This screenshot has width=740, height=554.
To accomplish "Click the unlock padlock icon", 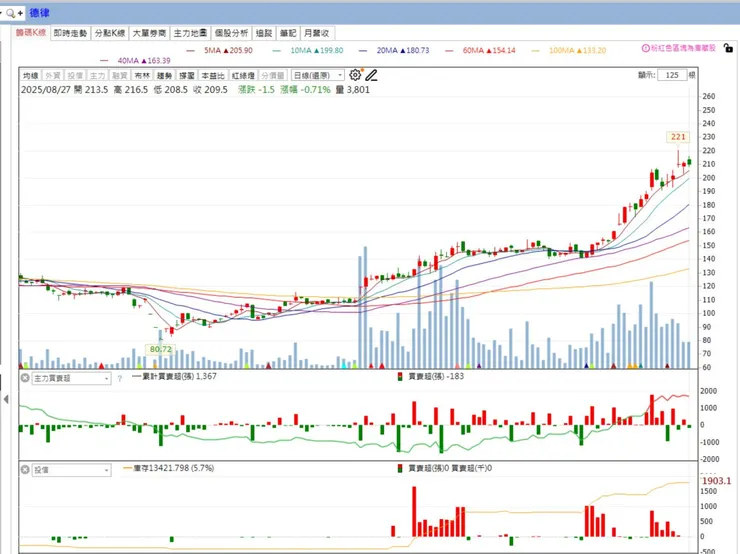I will (x=728, y=48).
